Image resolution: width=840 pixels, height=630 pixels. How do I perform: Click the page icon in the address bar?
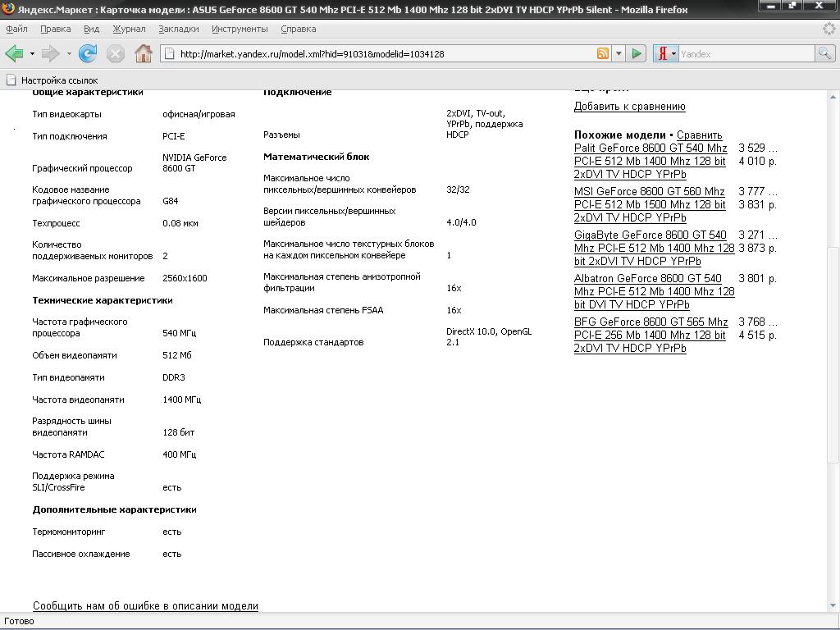click(x=169, y=53)
